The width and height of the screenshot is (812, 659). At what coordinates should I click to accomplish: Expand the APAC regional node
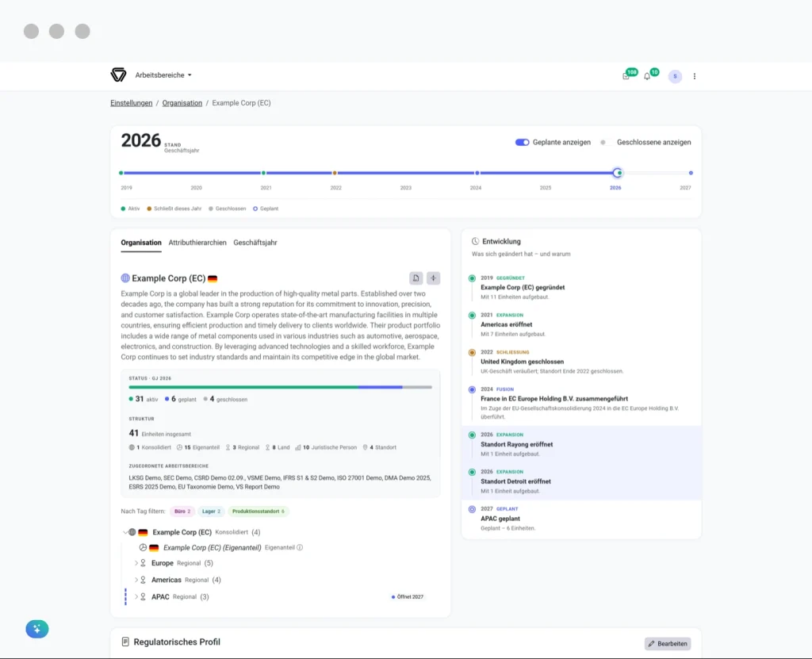[136, 597]
